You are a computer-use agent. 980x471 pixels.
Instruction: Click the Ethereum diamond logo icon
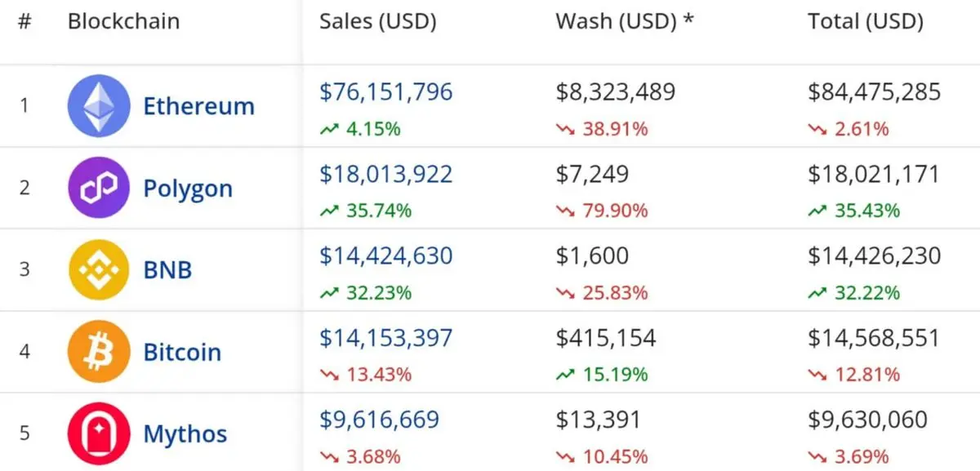point(99,105)
